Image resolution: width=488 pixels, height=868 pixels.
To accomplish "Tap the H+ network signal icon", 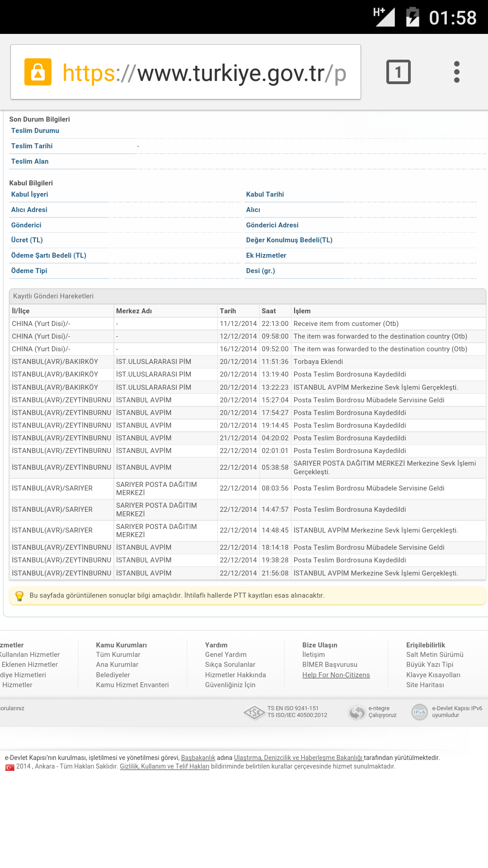I will (x=384, y=17).
